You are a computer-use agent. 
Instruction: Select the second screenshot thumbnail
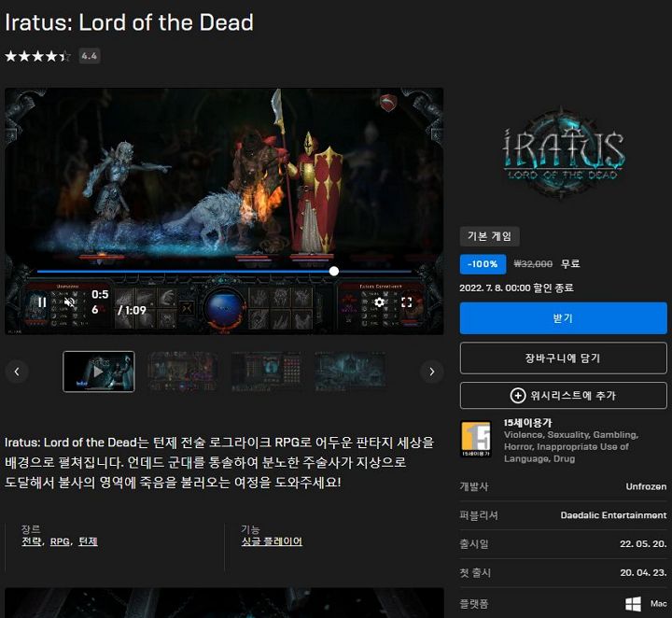183,372
